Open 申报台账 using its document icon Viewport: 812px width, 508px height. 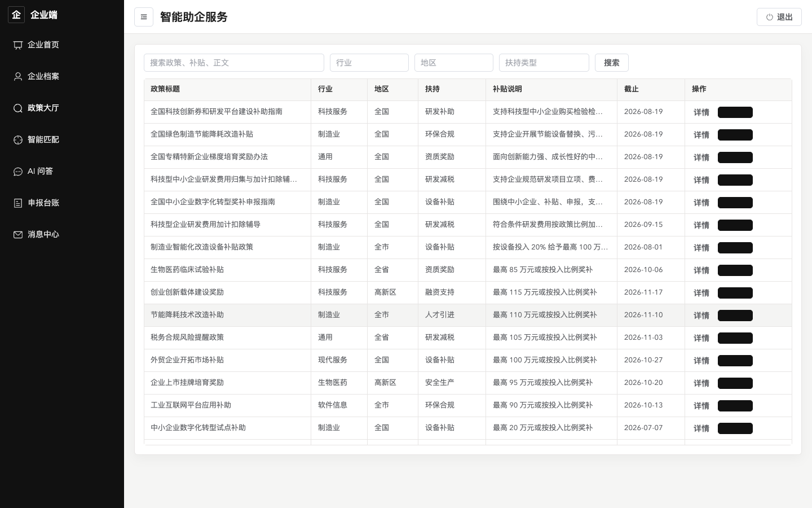click(x=18, y=203)
